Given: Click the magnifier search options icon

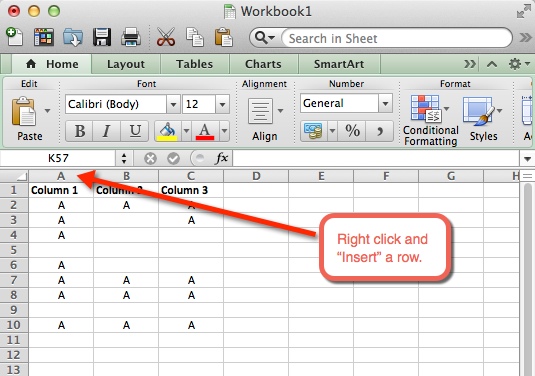Looking at the screenshot, I should [264, 38].
